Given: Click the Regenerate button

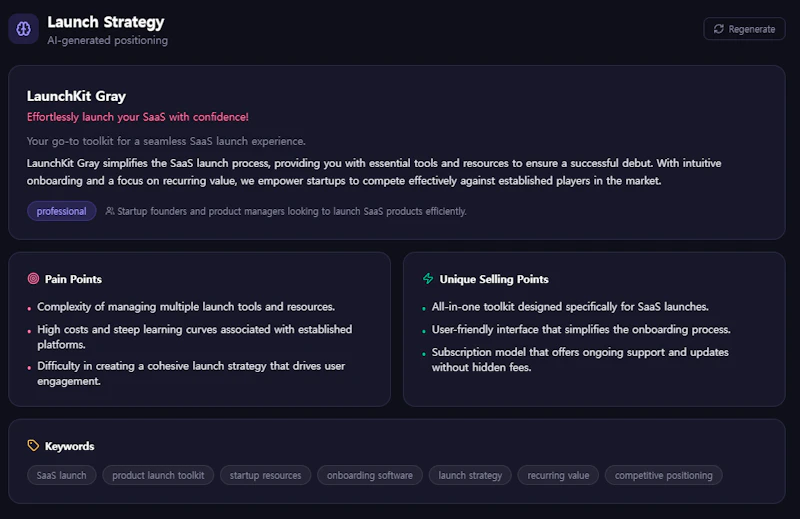Looking at the screenshot, I should pos(744,29).
